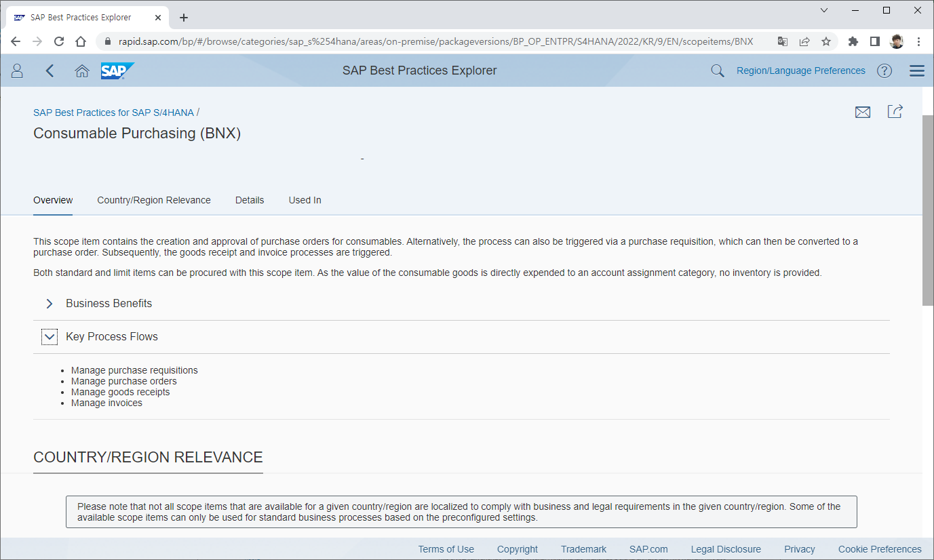Open Chrome profile avatar
The image size is (934, 560).
click(897, 41)
